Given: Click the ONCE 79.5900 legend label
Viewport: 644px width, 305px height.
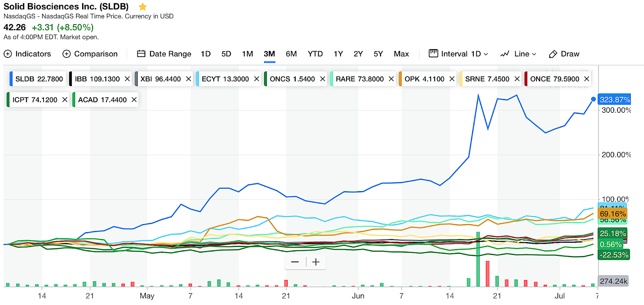Looking at the screenshot, I should click(555, 79).
